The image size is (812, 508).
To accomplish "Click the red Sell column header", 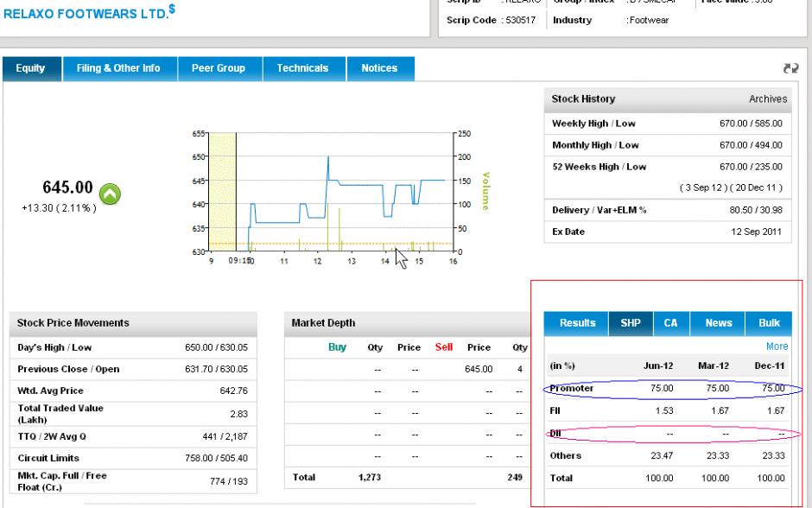I will click(x=444, y=347).
